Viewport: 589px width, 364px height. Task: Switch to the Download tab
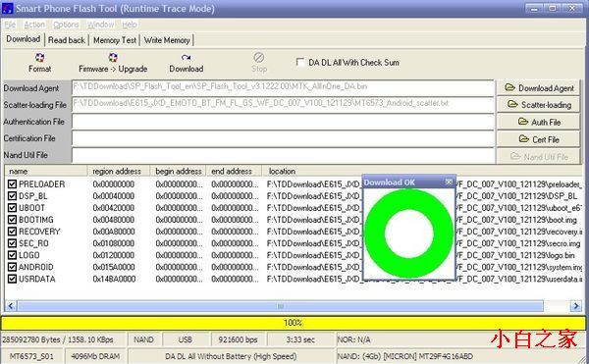24,39
